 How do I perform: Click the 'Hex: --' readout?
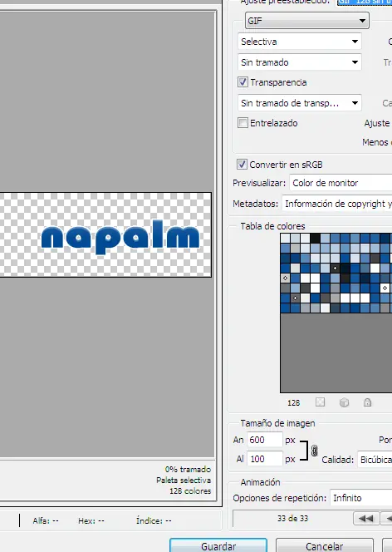pos(91,520)
